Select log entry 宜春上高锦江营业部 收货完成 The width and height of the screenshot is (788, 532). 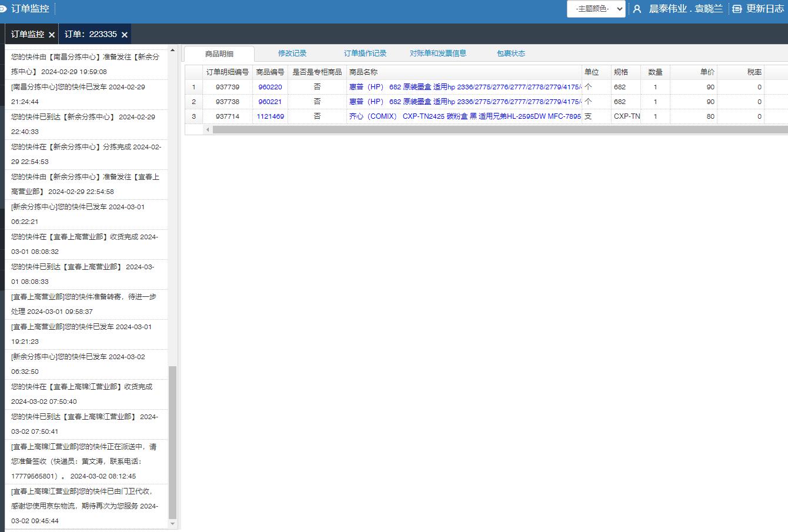(86, 394)
